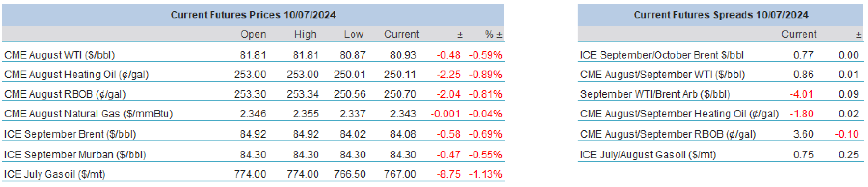The width and height of the screenshot is (868, 187).
Task: Click the Natural Gas low value 2.337
Action: click(x=353, y=114)
